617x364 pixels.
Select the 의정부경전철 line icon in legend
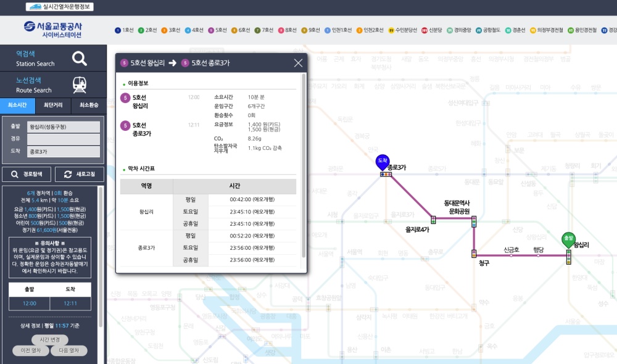pos(533,30)
